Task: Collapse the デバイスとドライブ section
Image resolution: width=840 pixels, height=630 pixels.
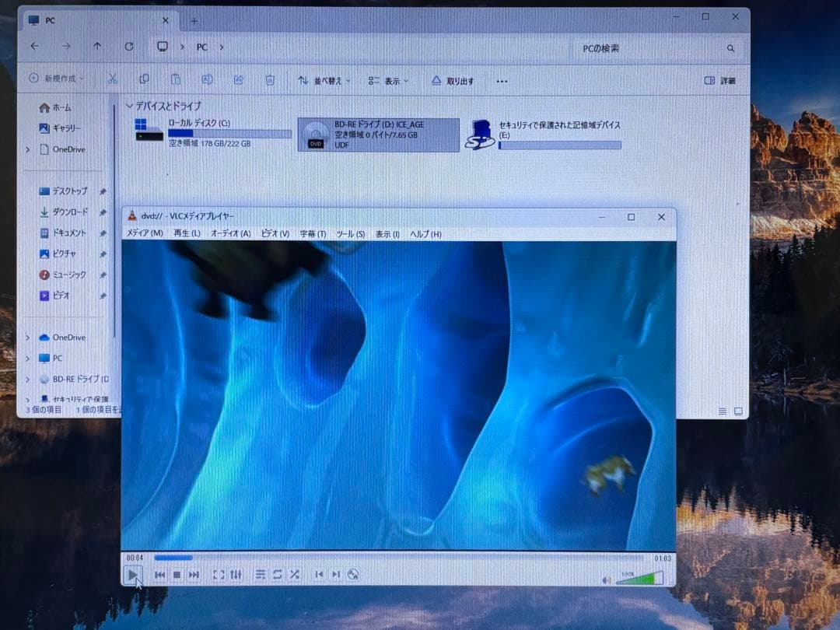Action: 129,106
